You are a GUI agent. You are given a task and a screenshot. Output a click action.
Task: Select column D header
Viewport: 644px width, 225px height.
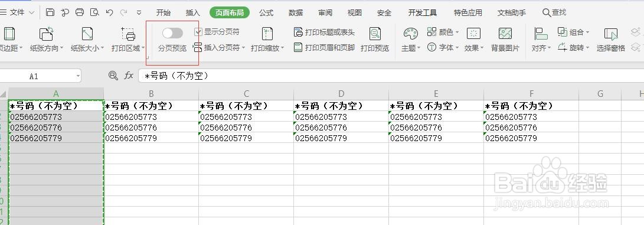(341, 94)
